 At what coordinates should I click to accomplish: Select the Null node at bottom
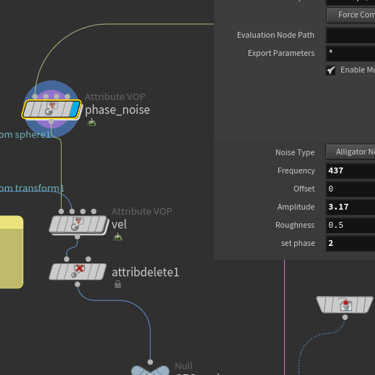point(150,370)
